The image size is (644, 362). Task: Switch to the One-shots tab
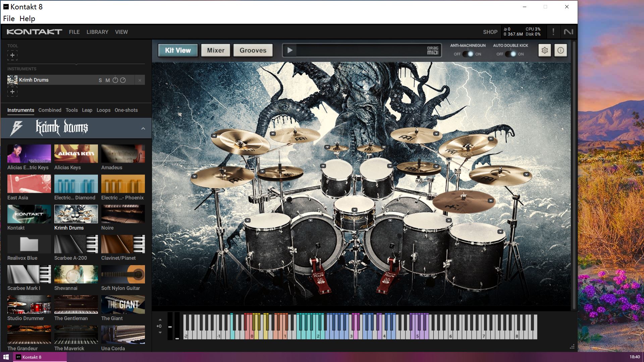pos(126,110)
